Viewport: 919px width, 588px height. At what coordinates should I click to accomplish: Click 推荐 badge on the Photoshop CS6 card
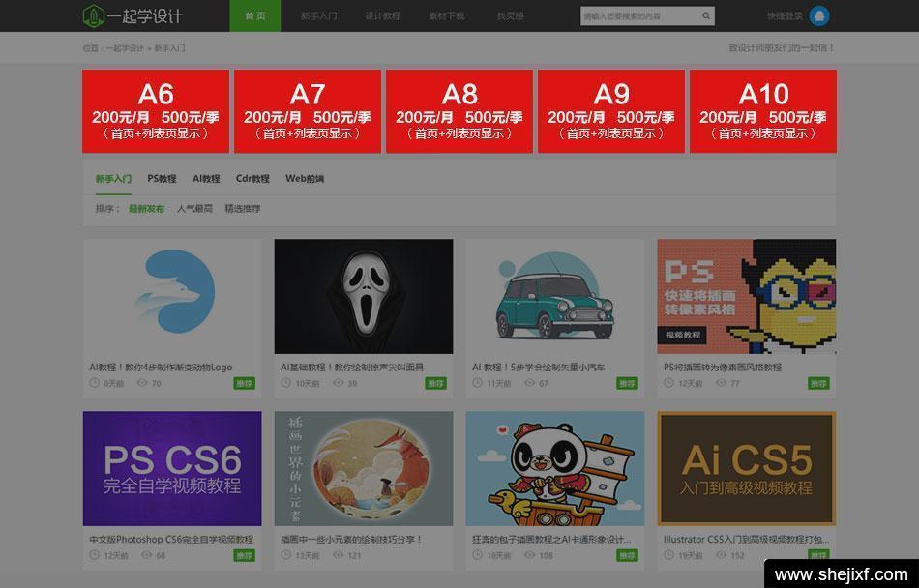coord(245,555)
